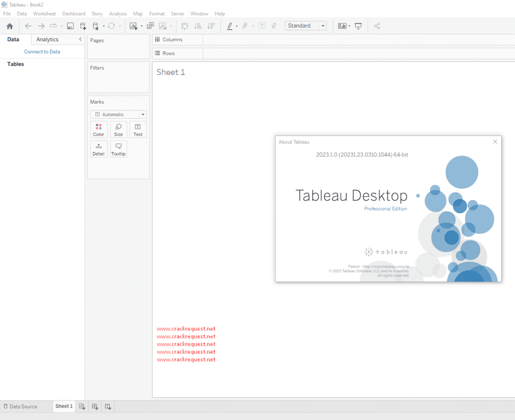Select the Tooltip mark property

click(x=118, y=148)
